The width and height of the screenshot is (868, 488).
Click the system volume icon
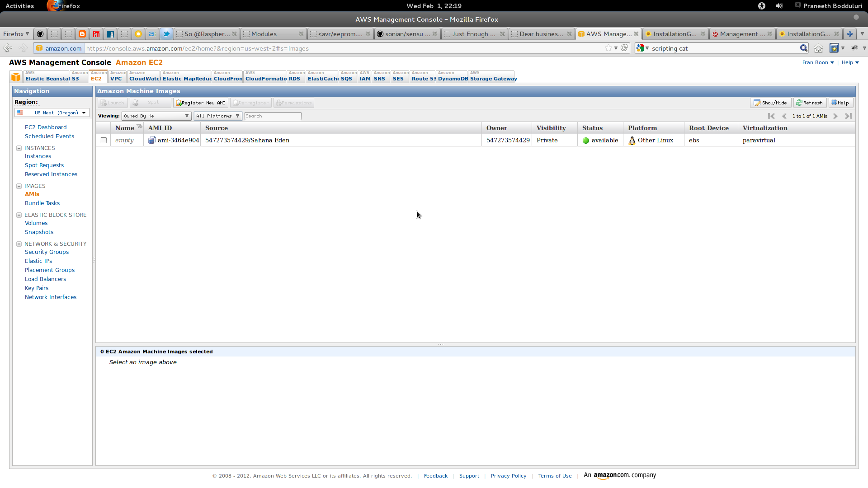pyautogui.click(x=779, y=6)
